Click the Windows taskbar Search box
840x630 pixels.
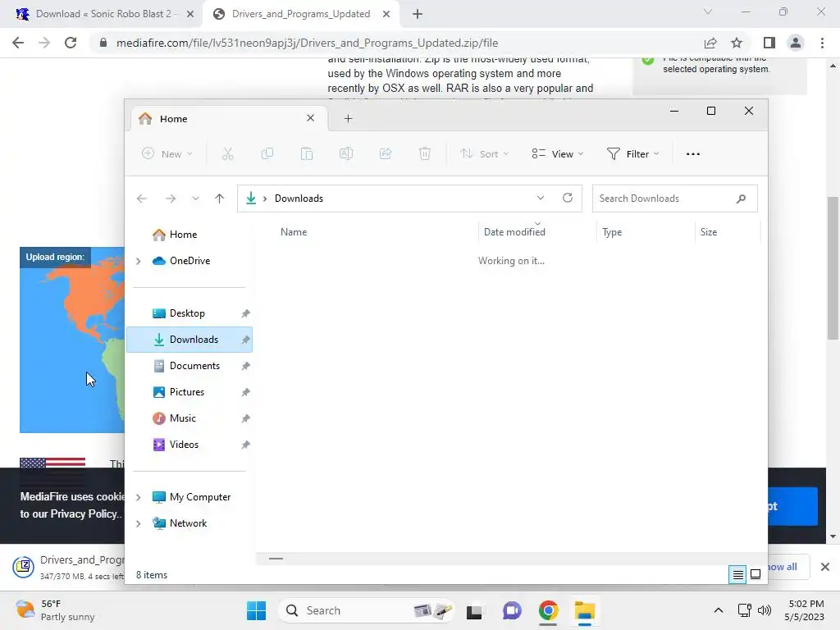365,610
